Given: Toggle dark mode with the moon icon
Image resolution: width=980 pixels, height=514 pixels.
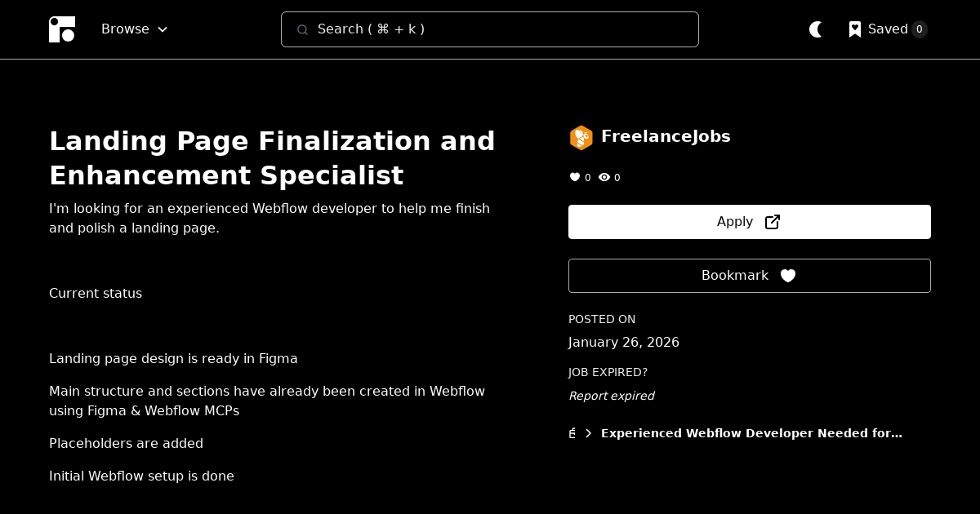Looking at the screenshot, I should [816, 29].
